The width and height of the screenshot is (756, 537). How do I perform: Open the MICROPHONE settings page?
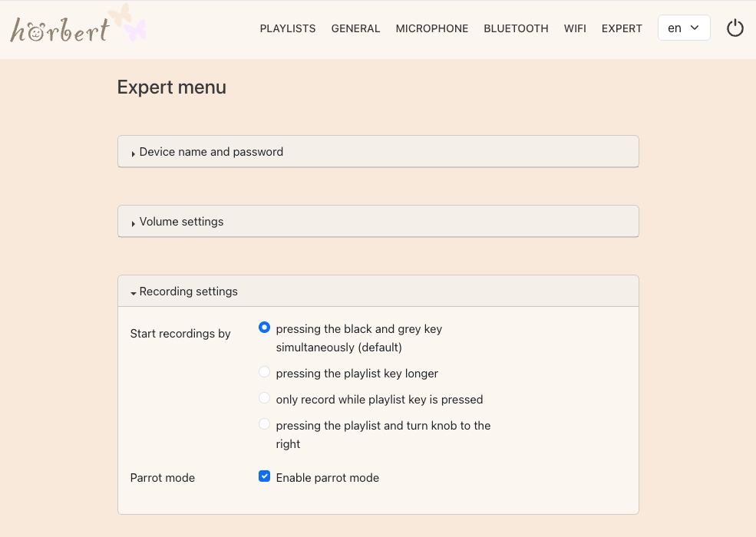coord(431,28)
